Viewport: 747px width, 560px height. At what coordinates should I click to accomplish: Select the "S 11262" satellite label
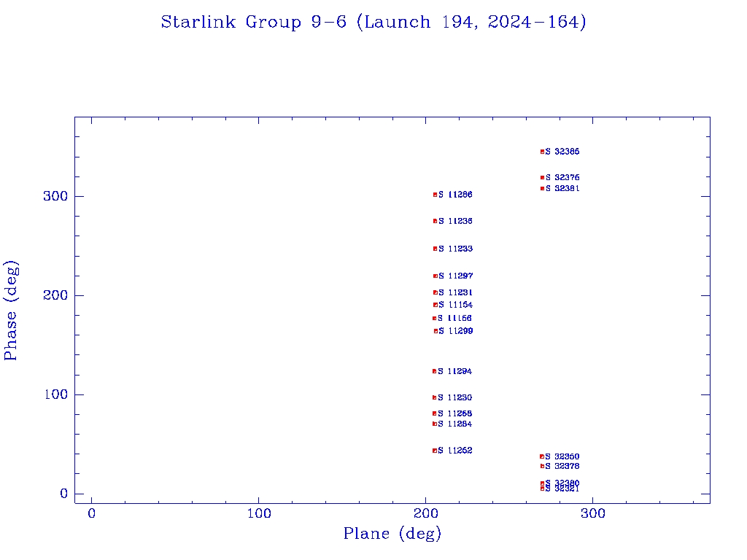pos(455,451)
